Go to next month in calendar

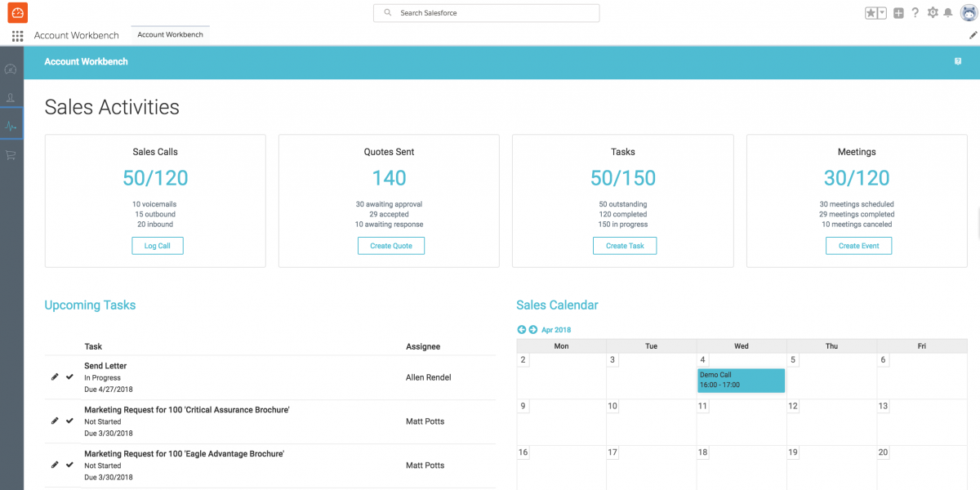tap(533, 330)
